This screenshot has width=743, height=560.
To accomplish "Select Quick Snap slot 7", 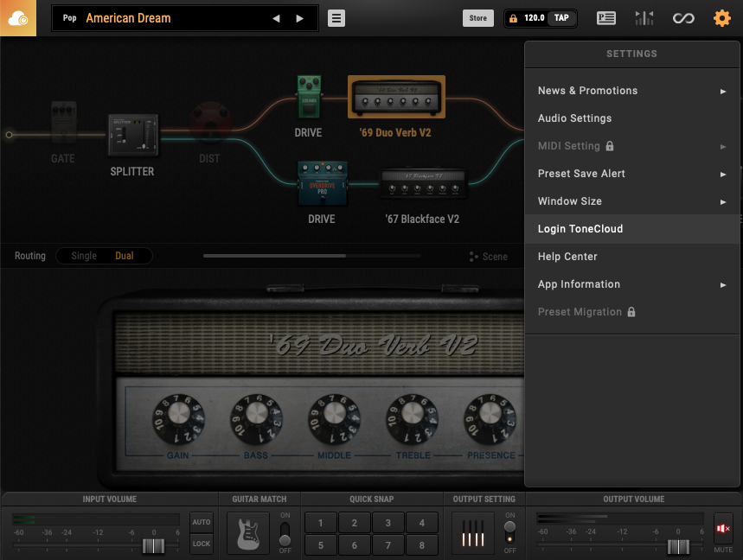I will click(x=388, y=544).
